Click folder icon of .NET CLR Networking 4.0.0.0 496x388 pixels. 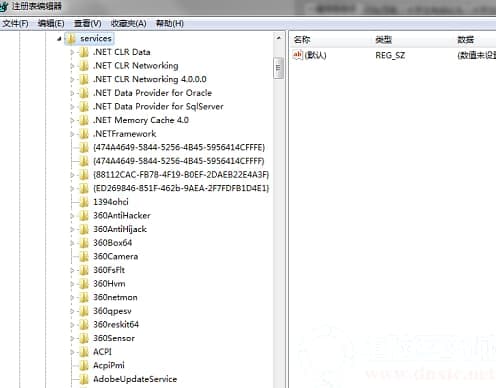coord(84,80)
